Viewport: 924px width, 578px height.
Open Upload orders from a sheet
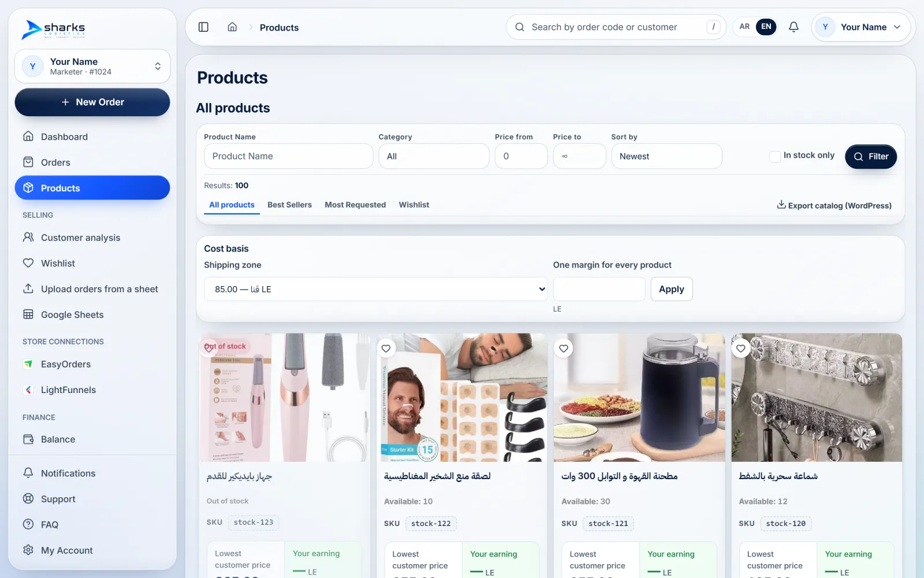[x=92, y=289]
